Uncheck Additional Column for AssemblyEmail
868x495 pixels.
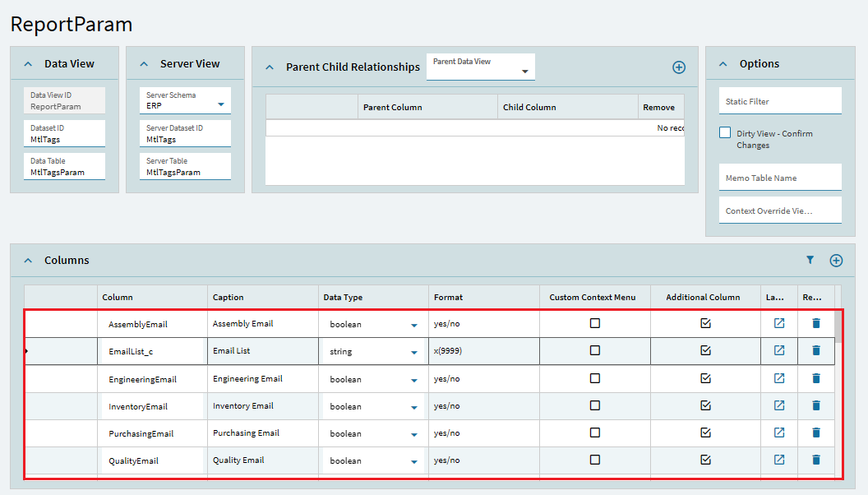(705, 323)
